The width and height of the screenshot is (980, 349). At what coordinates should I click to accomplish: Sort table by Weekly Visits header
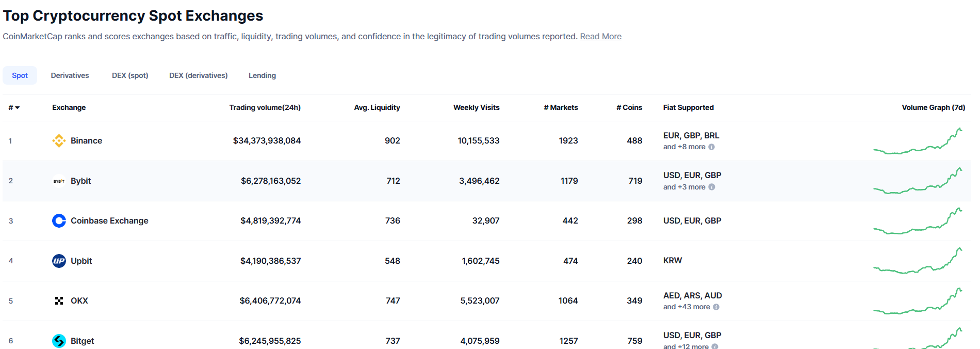click(476, 107)
